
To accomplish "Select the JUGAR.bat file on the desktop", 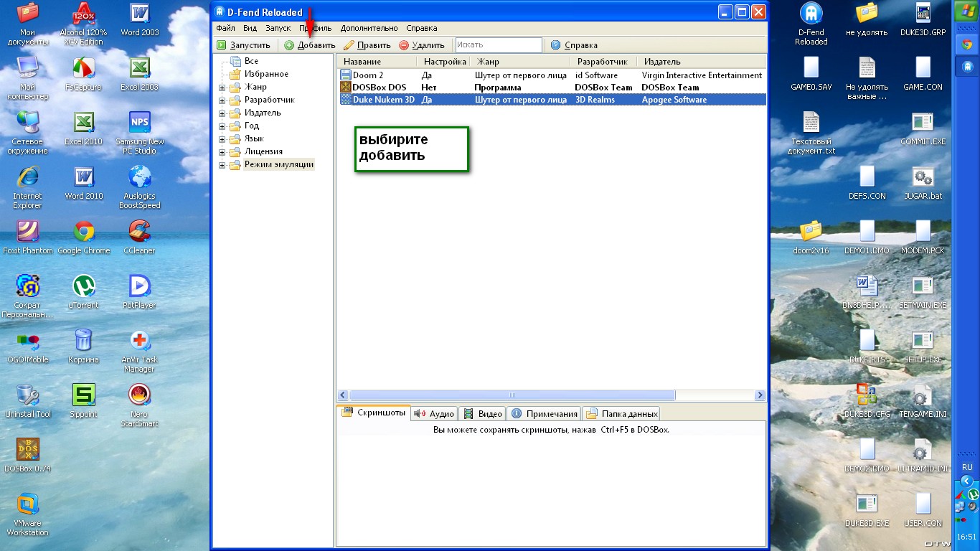I will coord(923,183).
